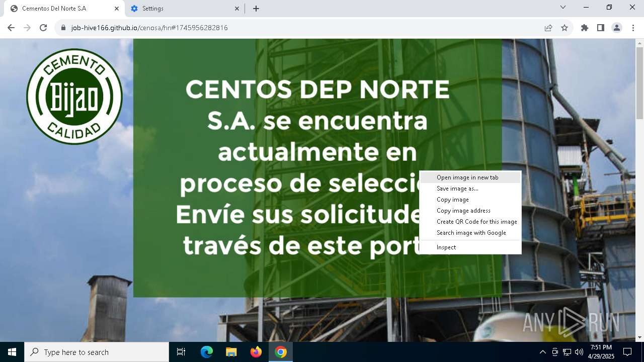The image size is (644, 362).
Task: Click the scrollbar up arrow
Action: 639,43
